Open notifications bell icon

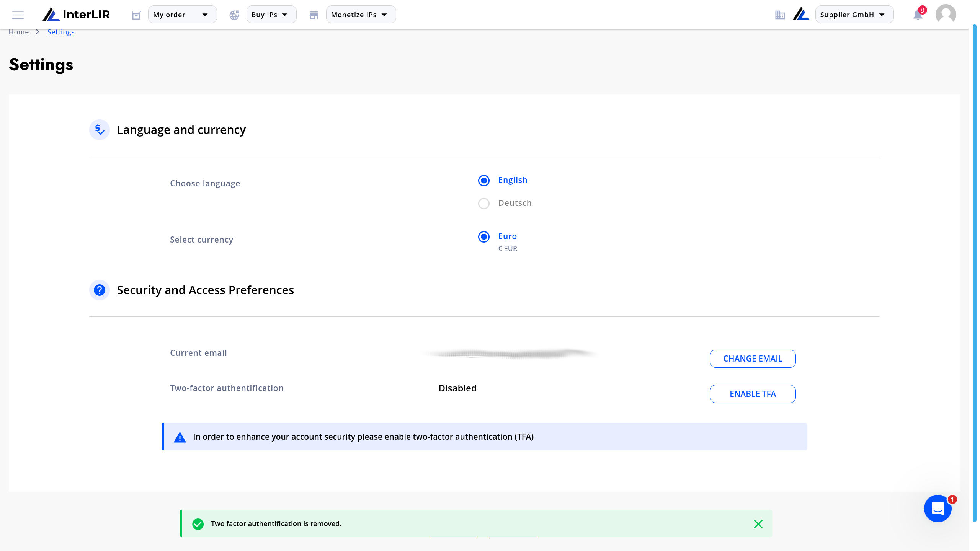[x=918, y=15]
